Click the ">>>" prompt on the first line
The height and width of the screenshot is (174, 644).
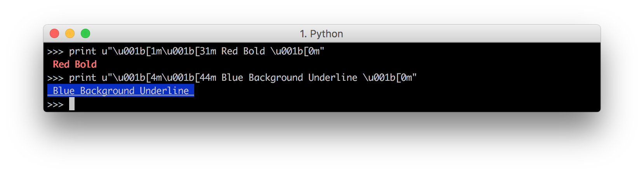(55, 51)
